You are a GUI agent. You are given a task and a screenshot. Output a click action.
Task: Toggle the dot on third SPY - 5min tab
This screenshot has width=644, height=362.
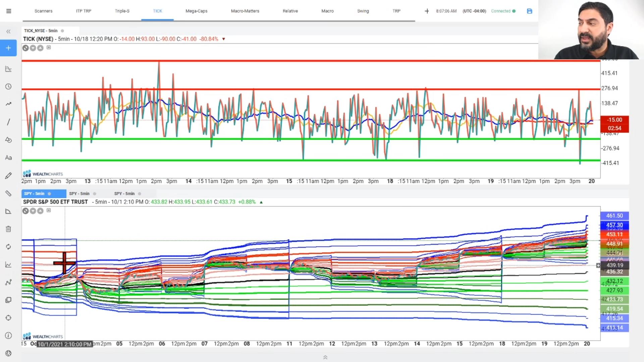coord(140,194)
